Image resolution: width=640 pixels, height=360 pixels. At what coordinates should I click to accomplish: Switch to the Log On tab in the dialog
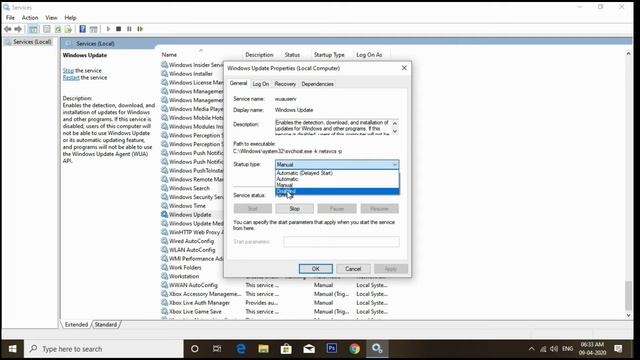(x=260, y=84)
